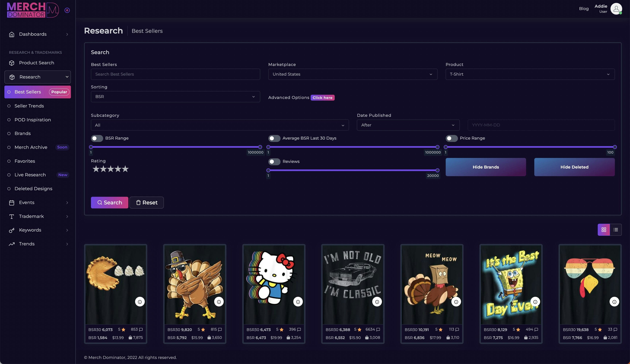Open info icon on SpongeBob shirt
The image size is (630, 364).
point(535,302)
